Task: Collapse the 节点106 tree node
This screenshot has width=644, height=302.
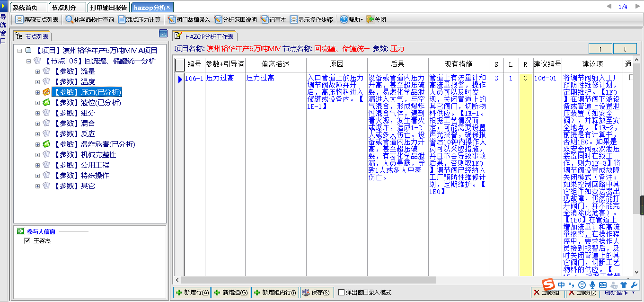Action: tap(29, 61)
